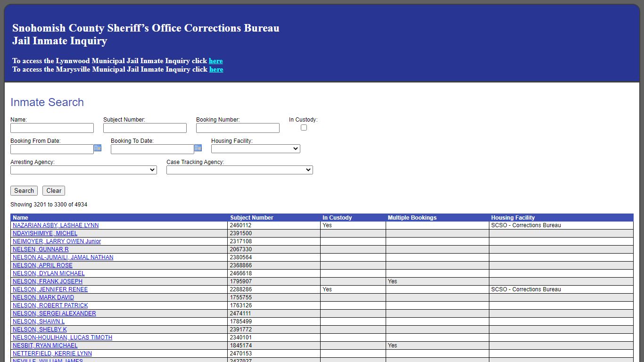
Task: Open the Booking From Date calendar picker
Action: click(98, 148)
